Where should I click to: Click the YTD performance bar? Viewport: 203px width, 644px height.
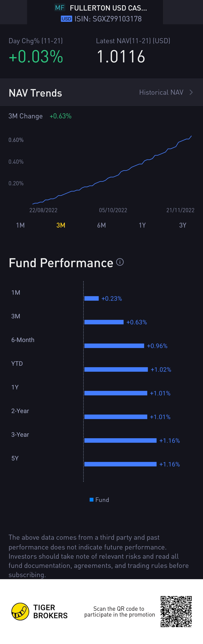coord(116,369)
